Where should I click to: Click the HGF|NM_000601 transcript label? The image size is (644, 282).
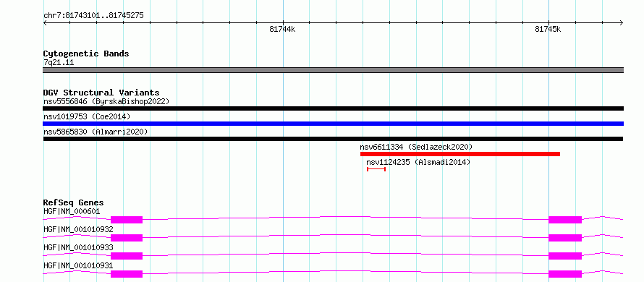[72, 212]
